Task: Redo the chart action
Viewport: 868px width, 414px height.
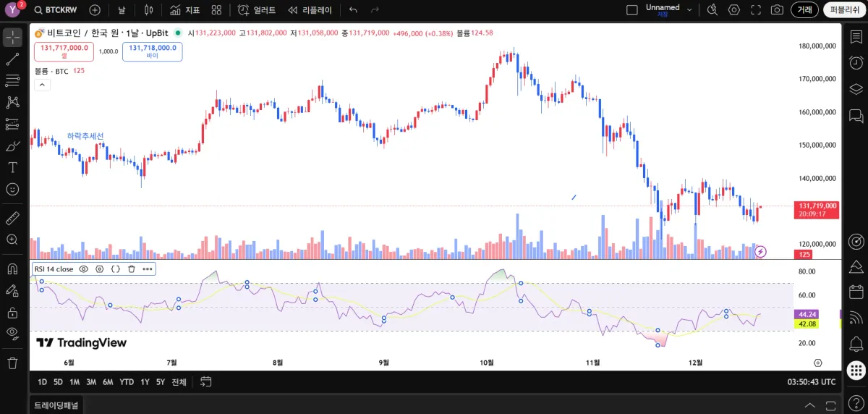Action: 375,10
